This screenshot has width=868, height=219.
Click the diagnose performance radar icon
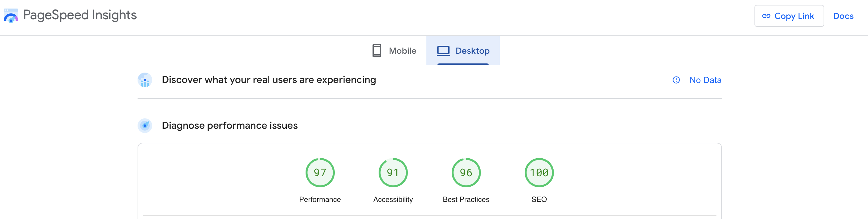(145, 126)
